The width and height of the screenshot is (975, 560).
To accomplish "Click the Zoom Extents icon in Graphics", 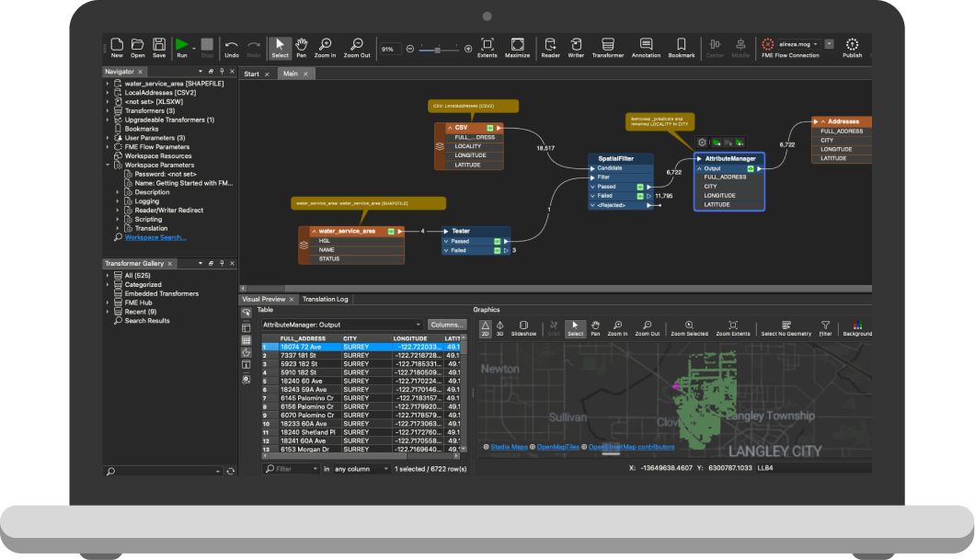I will pos(732,326).
